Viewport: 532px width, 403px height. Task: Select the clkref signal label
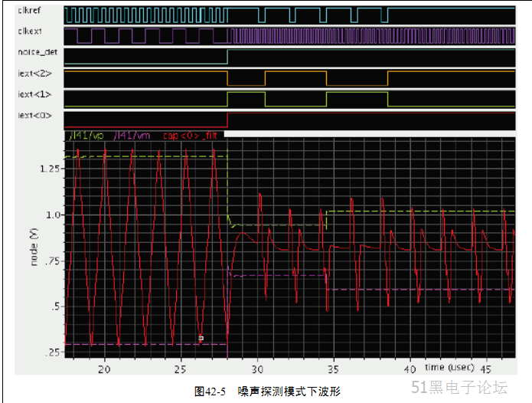tap(29, 10)
